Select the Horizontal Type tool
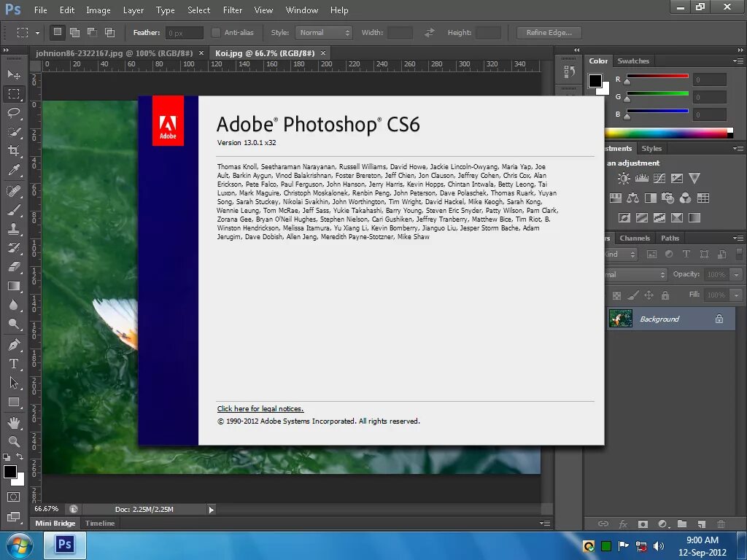 click(14, 364)
